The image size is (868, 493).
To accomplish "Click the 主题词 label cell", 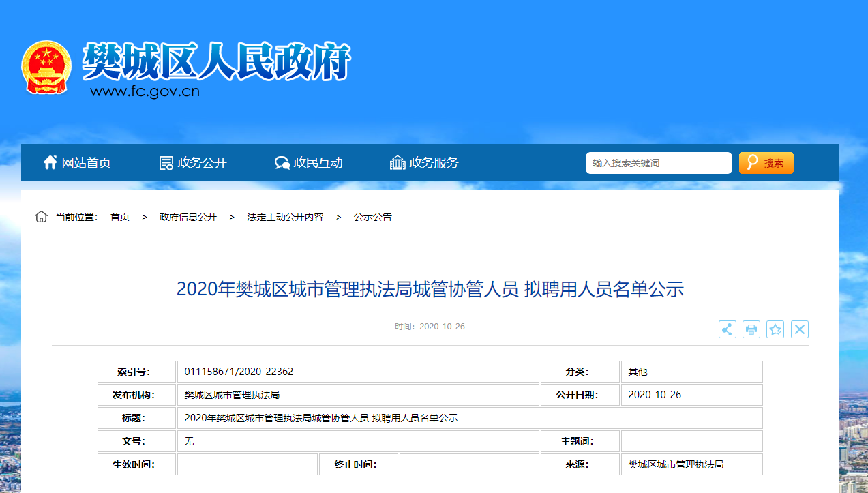I will [580, 441].
